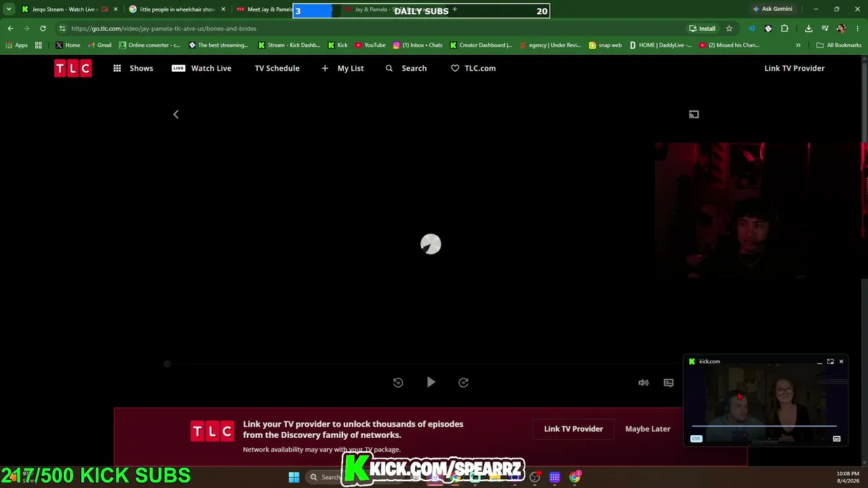Viewport: 868px width, 488px height.
Task: Open the HOME | DaddyLive bookmark
Action: pyautogui.click(x=660, y=45)
